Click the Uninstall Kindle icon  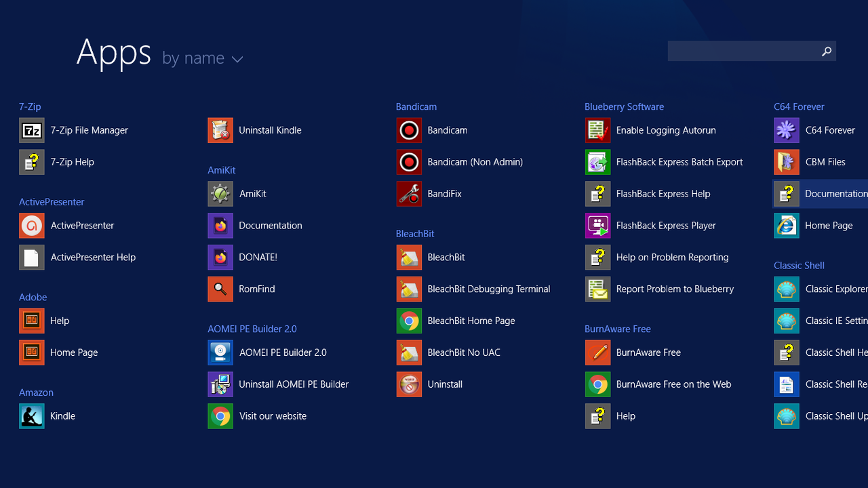[x=220, y=130]
